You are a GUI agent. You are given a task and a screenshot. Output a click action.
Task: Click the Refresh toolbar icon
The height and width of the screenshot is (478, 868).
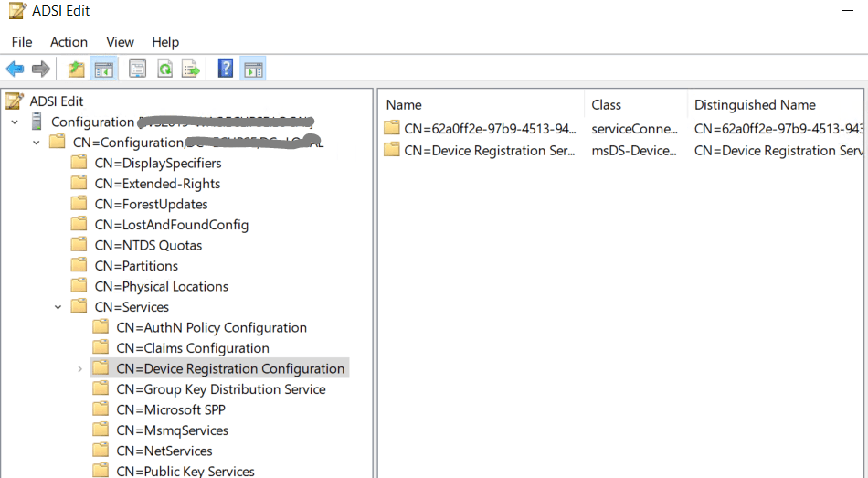tap(164, 69)
